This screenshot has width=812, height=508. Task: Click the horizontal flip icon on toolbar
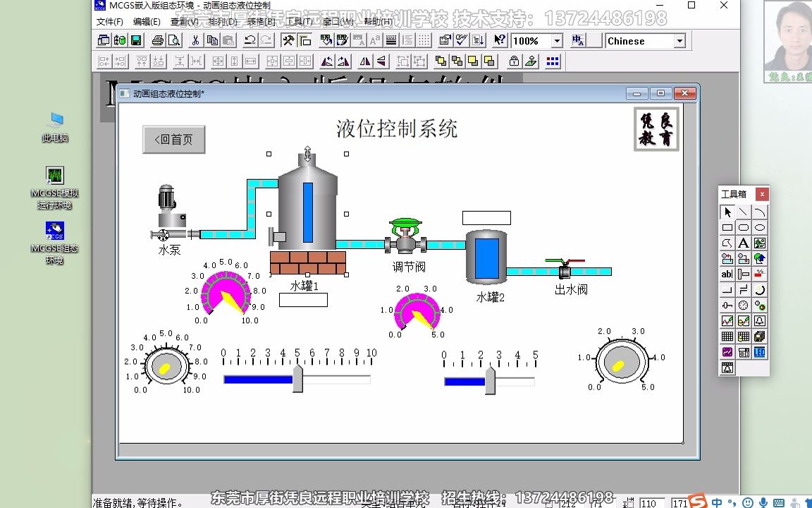coord(364,61)
